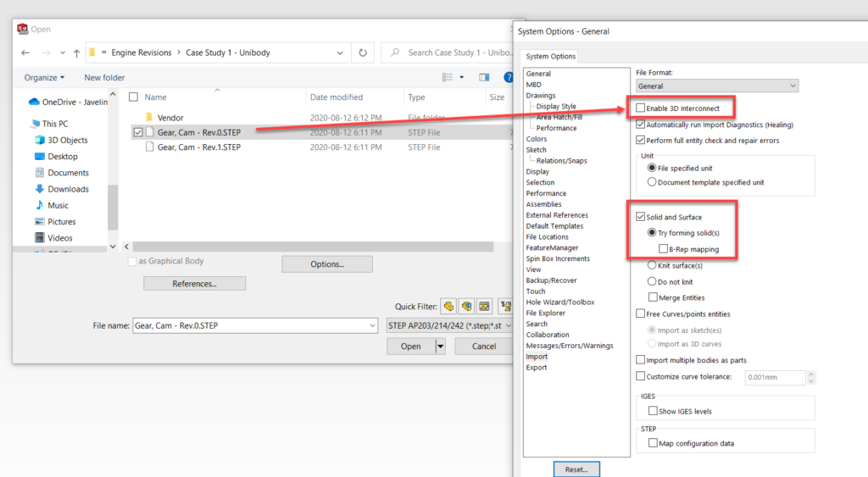Image resolution: width=868 pixels, height=477 pixels.
Task: Choose Try forming solid(s) option
Action: [652, 232]
